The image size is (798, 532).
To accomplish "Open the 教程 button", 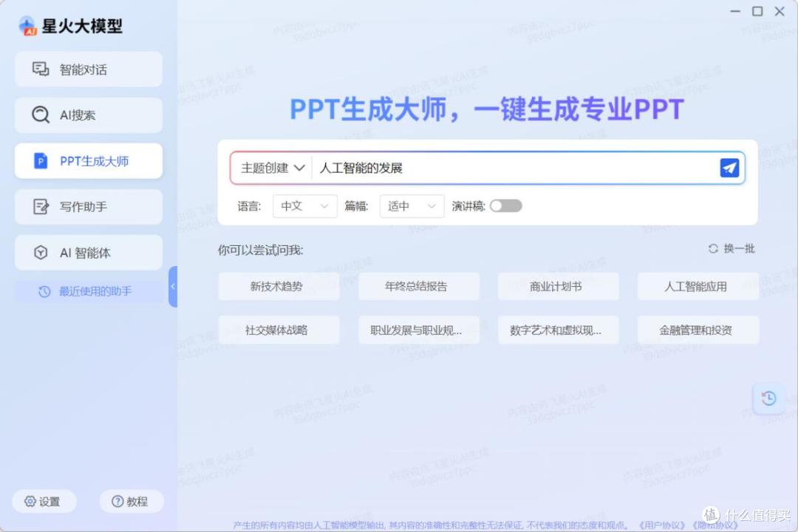I will 132,502.
